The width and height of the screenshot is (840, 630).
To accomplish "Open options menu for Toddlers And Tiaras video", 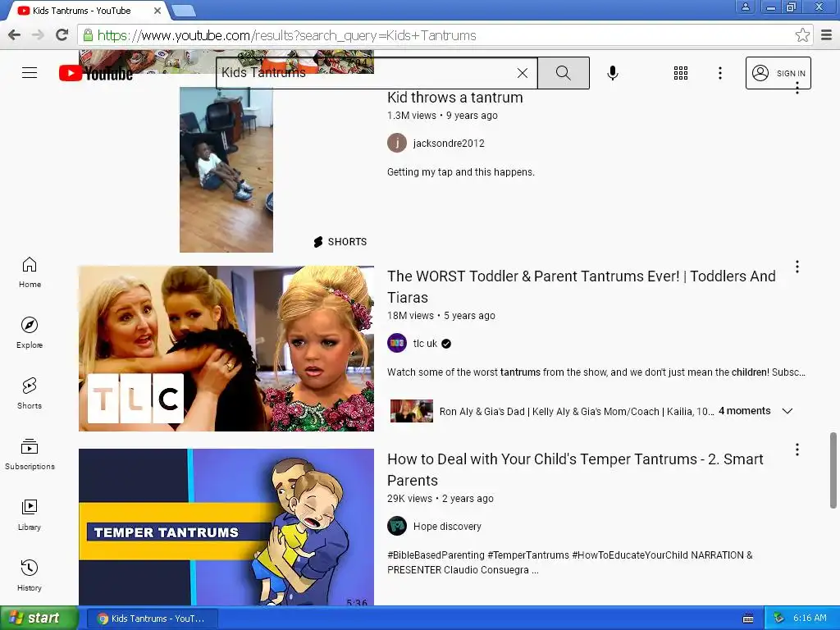I will point(797,267).
